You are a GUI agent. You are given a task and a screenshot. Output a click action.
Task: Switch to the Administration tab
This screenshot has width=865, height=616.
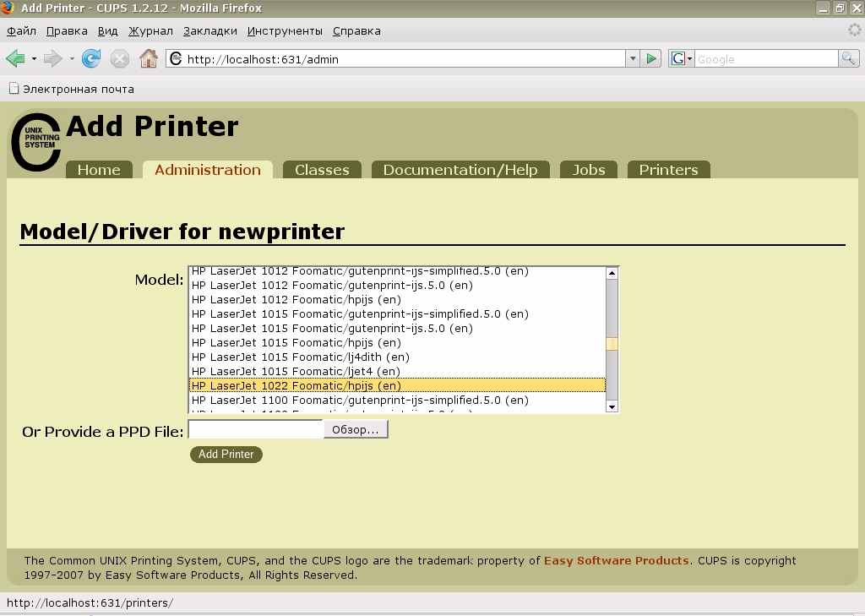[x=208, y=170]
